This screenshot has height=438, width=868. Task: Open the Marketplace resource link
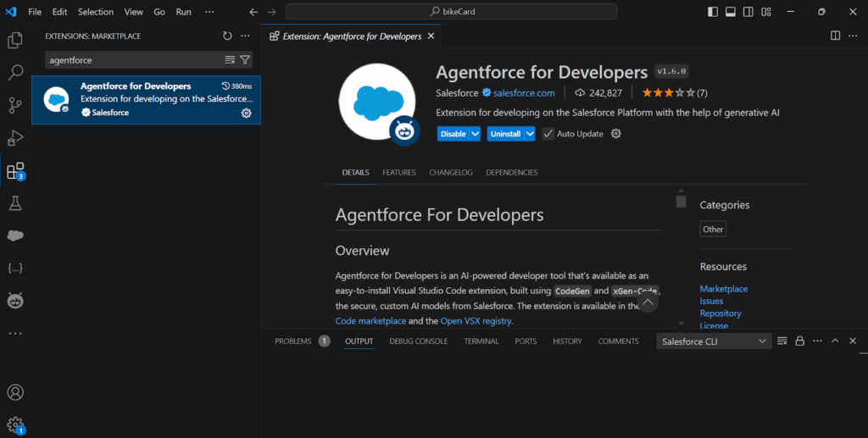724,289
